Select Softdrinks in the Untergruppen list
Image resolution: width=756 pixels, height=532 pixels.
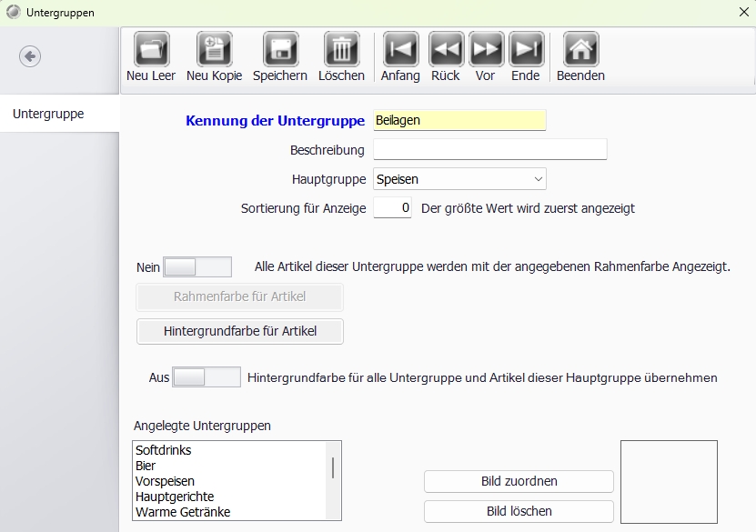(229, 450)
